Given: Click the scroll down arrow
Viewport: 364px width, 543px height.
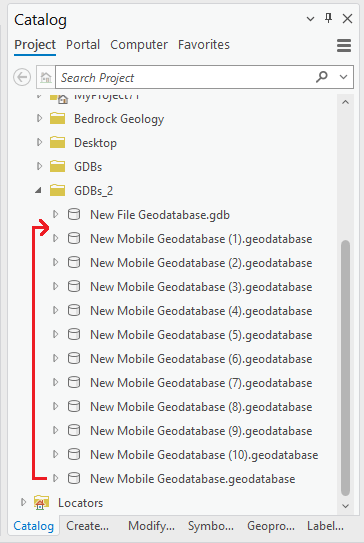Looking at the screenshot, I should pyautogui.click(x=345, y=506).
